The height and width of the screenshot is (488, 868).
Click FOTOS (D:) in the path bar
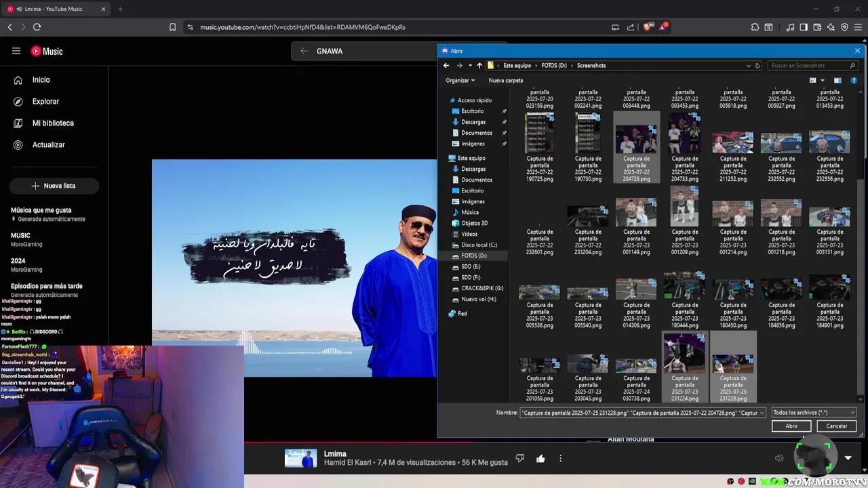(554, 66)
